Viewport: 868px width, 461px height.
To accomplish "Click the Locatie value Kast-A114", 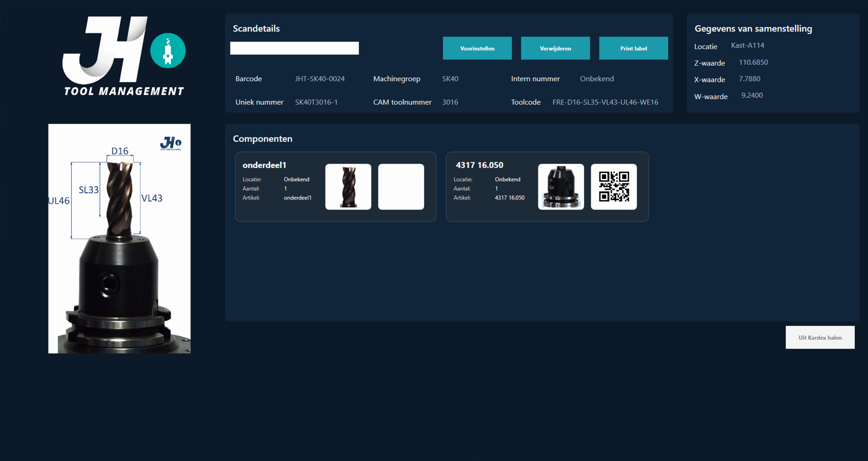I will (x=747, y=45).
